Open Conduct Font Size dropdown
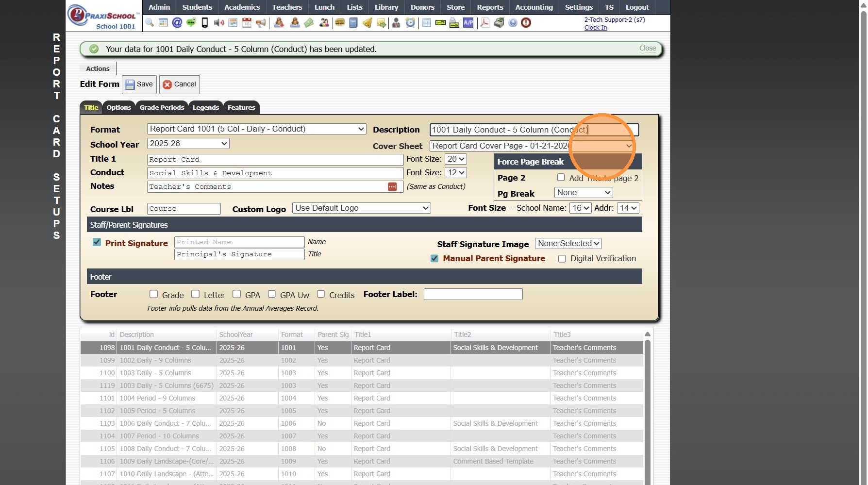Image resolution: width=868 pixels, height=485 pixels. (456, 173)
